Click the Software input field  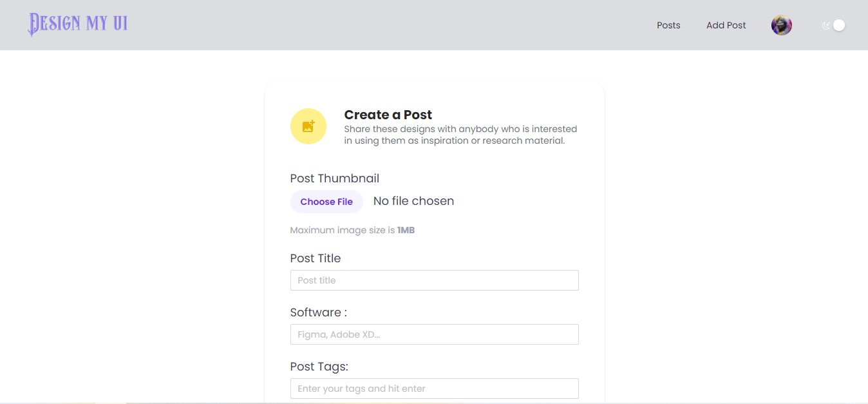click(434, 334)
